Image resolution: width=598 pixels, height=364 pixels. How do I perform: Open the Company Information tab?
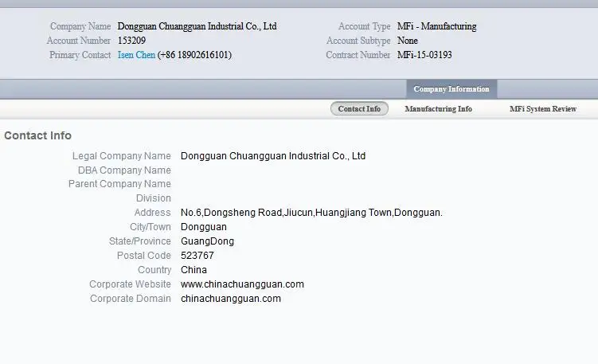click(x=451, y=89)
